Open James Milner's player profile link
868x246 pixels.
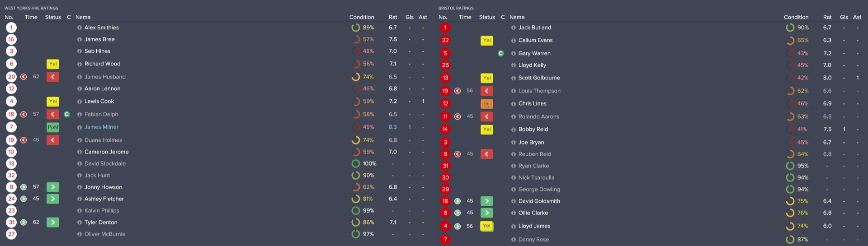pyautogui.click(x=101, y=127)
